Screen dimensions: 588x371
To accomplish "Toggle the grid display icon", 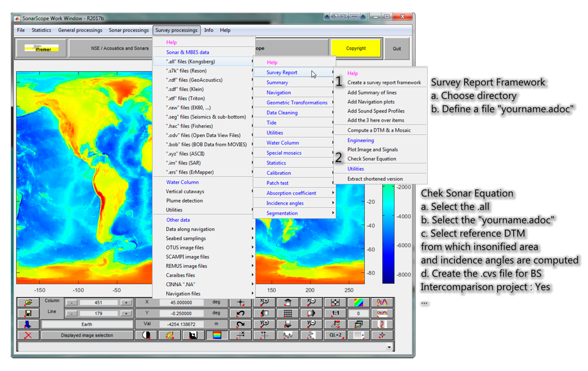I will coord(288,313).
